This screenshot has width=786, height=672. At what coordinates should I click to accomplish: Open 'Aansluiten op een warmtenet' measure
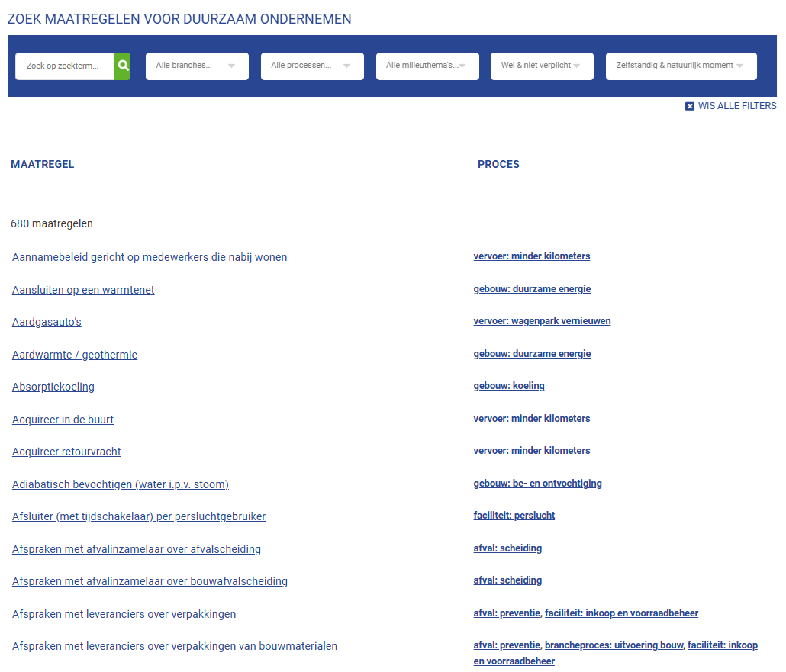83,290
